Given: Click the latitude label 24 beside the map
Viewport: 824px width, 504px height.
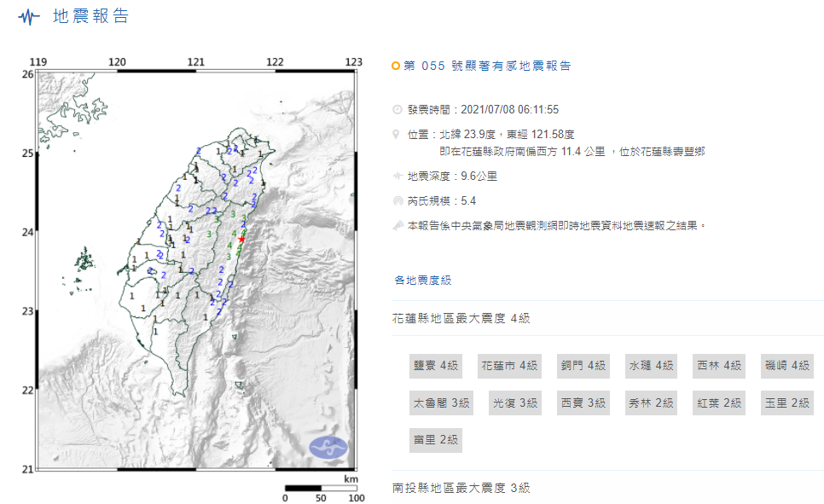Looking at the screenshot, I should pyautogui.click(x=27, y=232).
